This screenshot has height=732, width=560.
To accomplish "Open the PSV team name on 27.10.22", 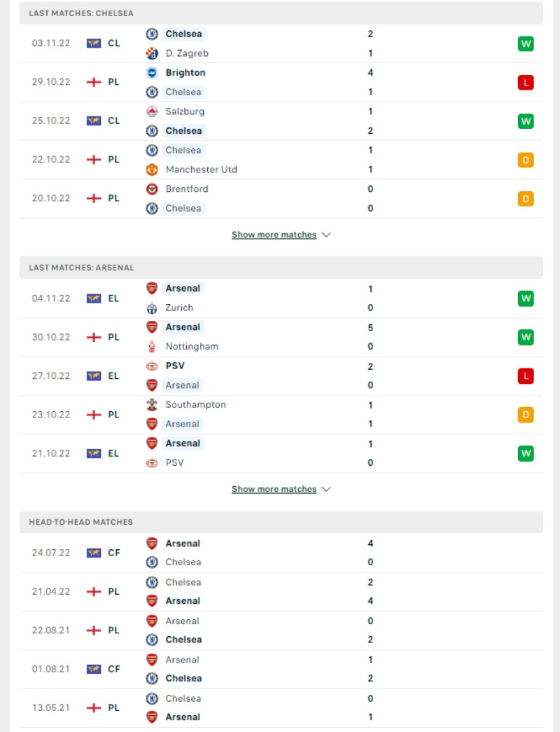I will click(x=175, y=366).
